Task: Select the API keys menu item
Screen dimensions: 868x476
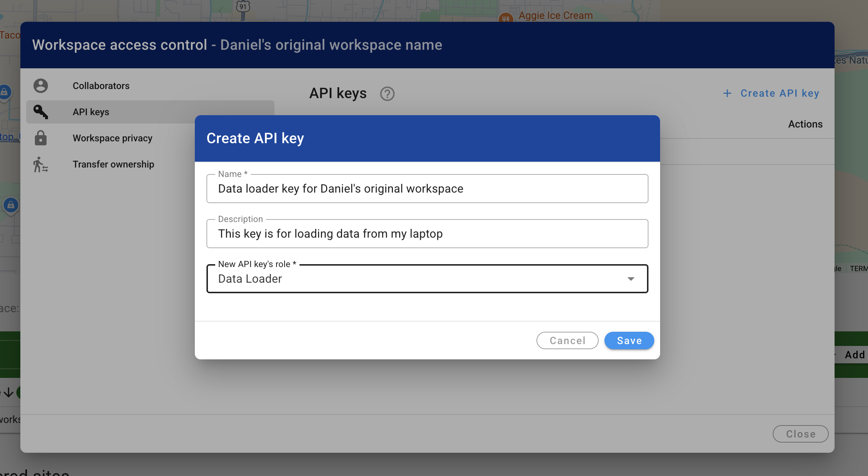Action: tap(150, 112)
